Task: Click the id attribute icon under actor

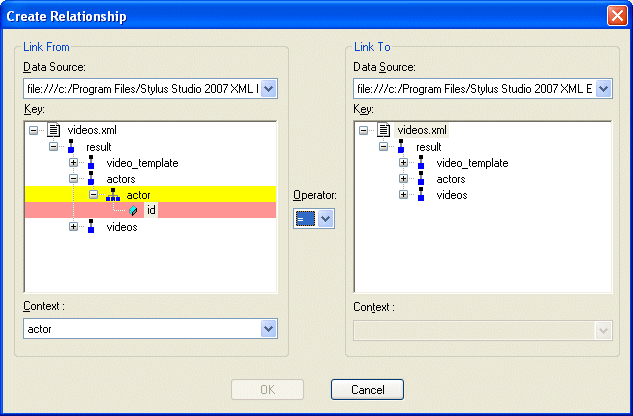Action: [x=133, y=210]
